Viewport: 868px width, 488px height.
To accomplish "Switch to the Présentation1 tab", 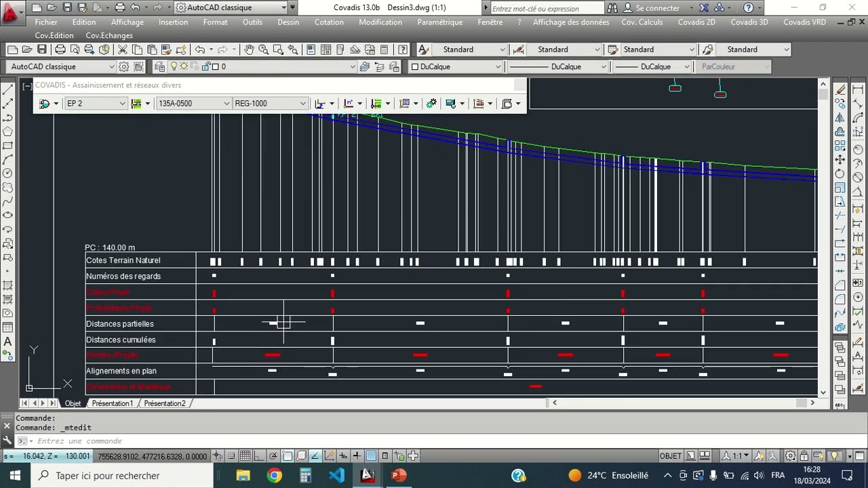I will coord(112,403).
